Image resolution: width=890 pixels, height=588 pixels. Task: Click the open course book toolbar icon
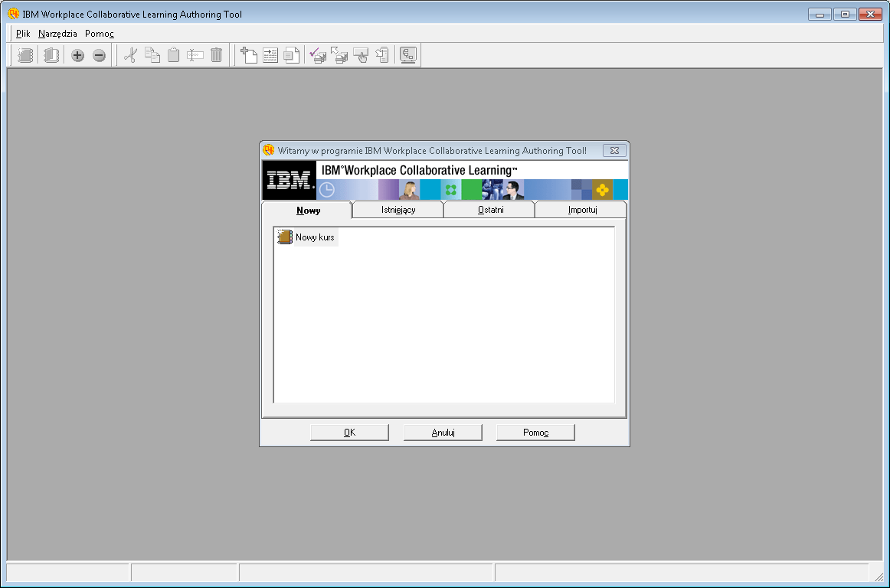click(x=51, y=55)
